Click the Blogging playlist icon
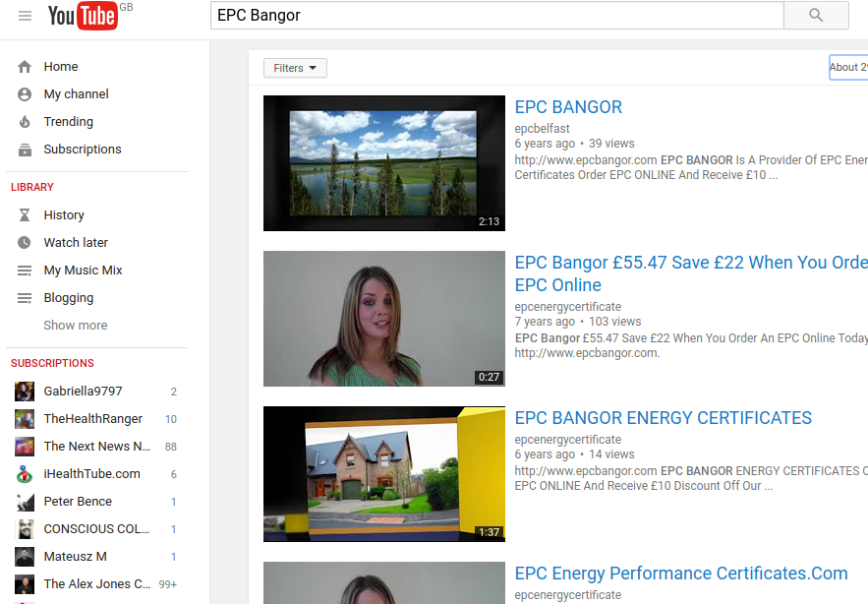This screenshot has height=604, width=868. point(25,298)
